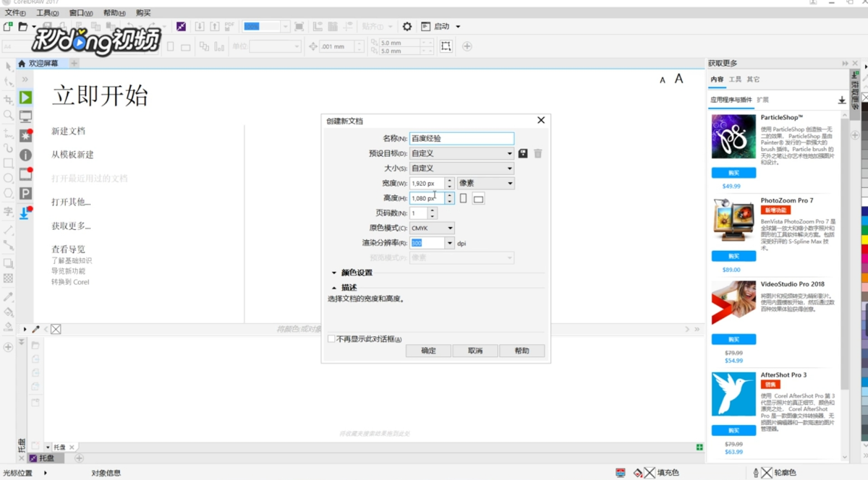Click 购买 button under PhotoZoom Pro 7
This screenshot has width=868, height=480.
tap(733, 257)
